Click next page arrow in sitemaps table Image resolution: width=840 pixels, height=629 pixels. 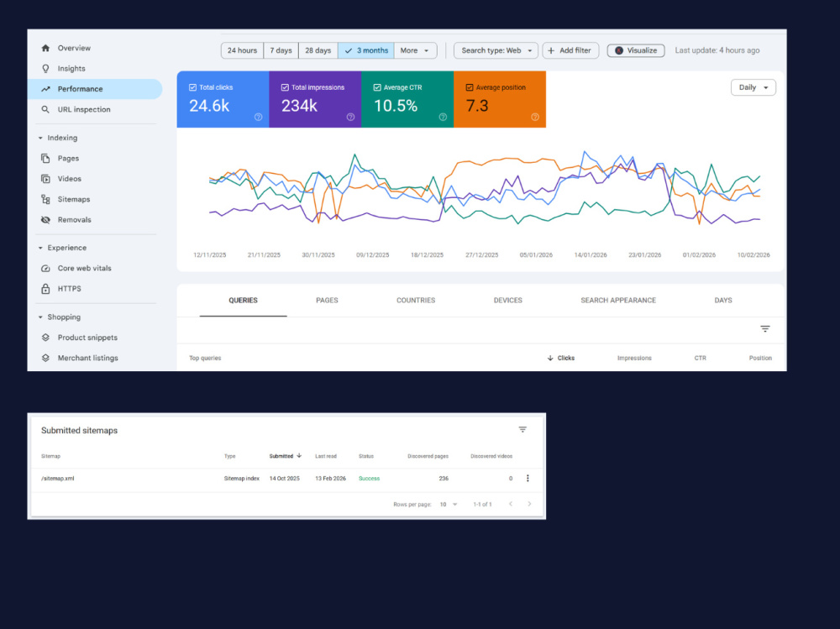tap(529, 504)
